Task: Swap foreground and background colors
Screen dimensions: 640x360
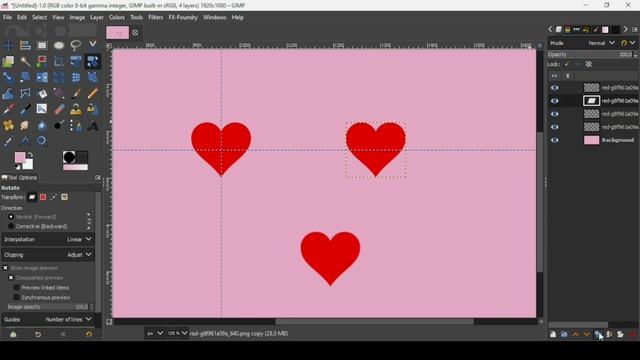Action: (30, 155)
